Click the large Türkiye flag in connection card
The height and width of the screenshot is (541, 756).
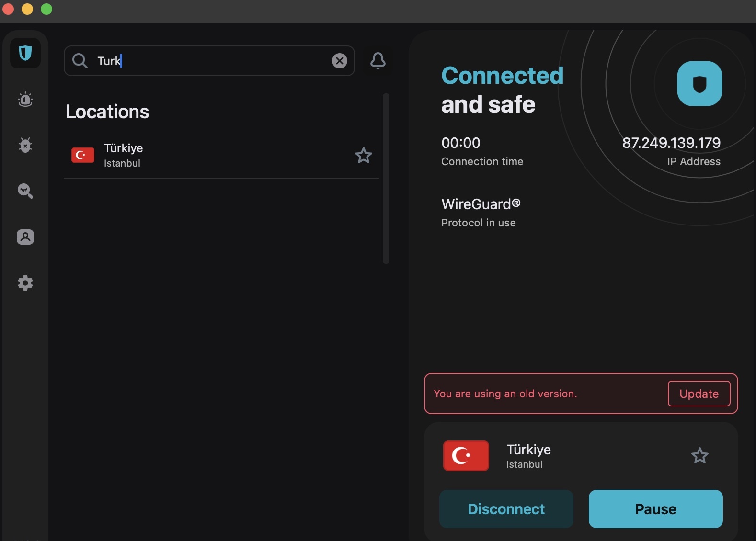pyautogui.click(x=466, y=456)
